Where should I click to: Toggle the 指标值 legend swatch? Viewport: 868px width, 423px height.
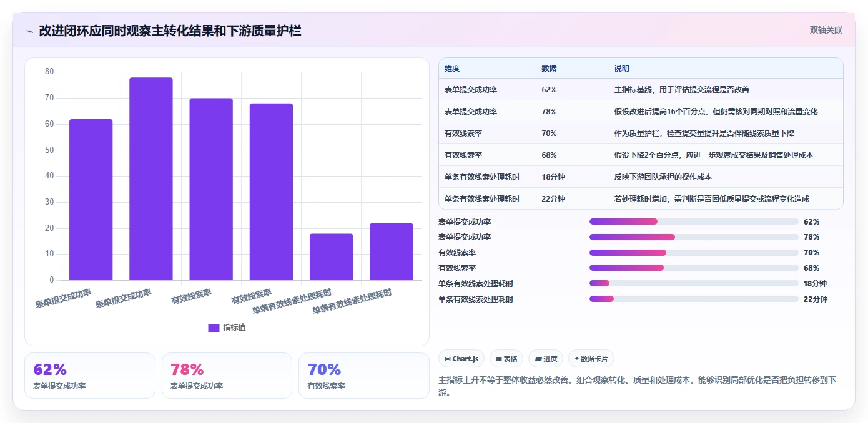pos(214,328)
